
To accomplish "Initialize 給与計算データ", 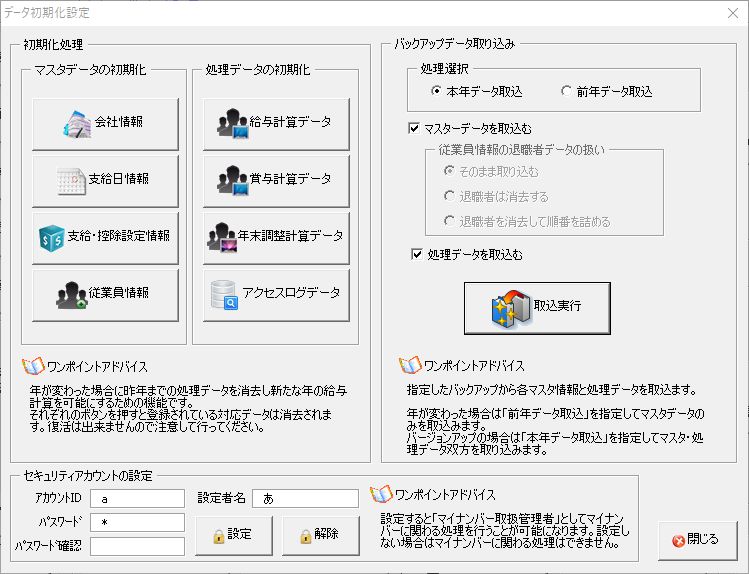I will [x=276, y=123].
